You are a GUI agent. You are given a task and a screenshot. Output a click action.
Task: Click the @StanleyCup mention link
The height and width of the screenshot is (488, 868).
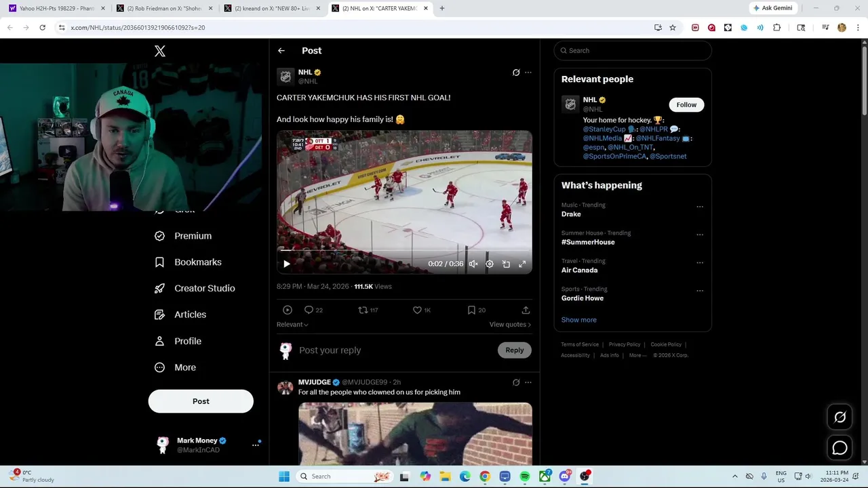[604, 129]
